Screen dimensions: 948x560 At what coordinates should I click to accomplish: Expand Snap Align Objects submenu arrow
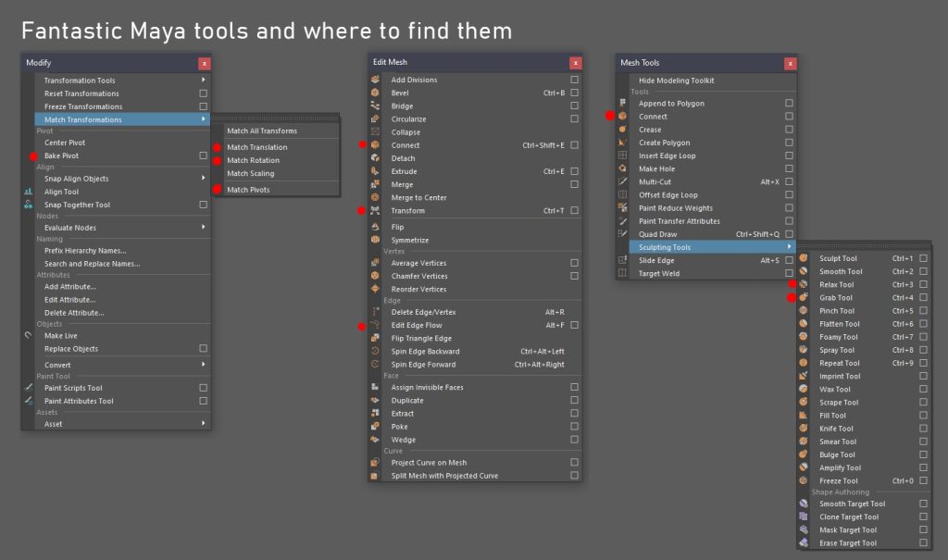203,178
